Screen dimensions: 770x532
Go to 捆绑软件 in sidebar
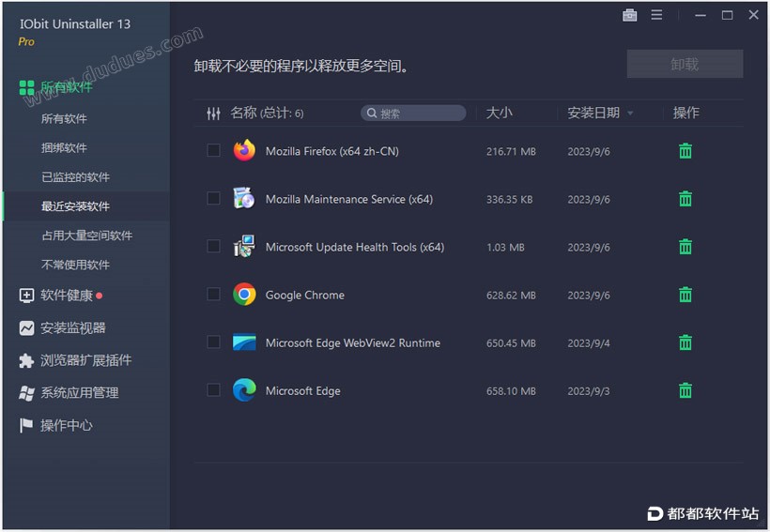(64, 148)
